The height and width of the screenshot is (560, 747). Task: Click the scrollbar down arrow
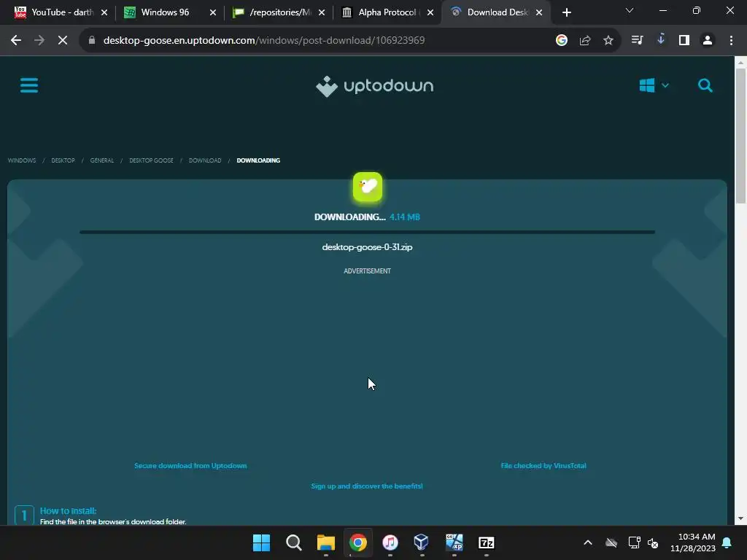click(x=740, y=518)
